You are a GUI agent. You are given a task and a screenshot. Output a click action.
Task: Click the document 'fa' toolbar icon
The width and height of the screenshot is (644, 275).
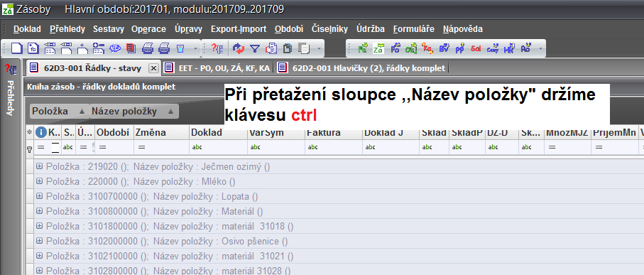point(33,48)
